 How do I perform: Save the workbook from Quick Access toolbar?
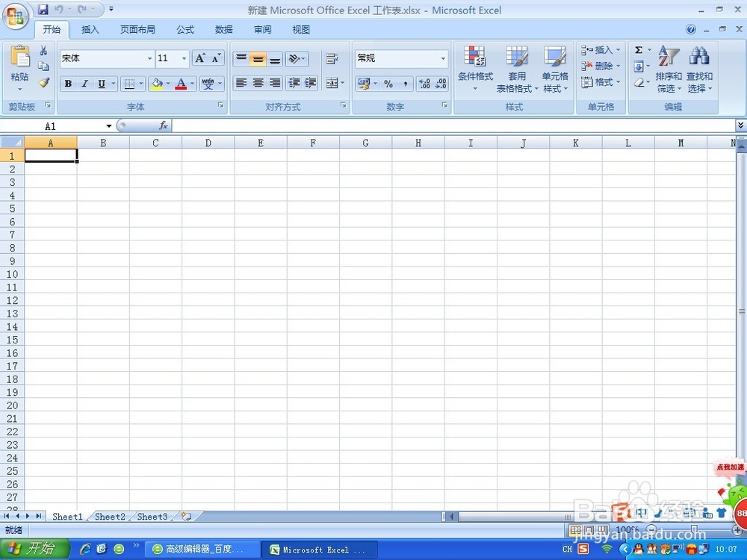[x=43, y=9]
